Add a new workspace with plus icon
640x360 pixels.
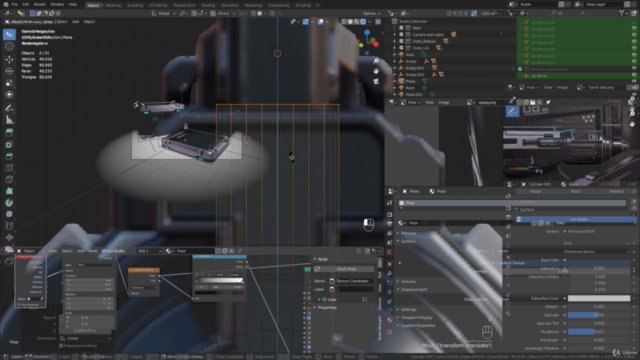click(318, 5)
